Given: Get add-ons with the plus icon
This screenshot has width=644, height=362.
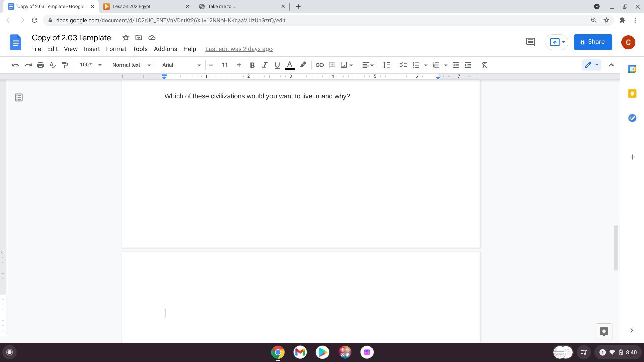Looking at the screenshot, I should coord(632,157).
